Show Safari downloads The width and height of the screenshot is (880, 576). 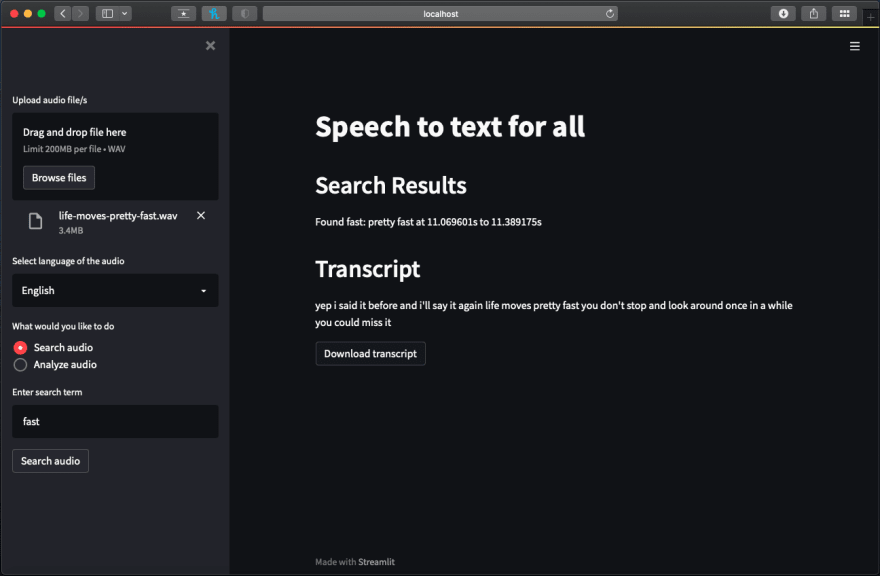pos(783,13)
